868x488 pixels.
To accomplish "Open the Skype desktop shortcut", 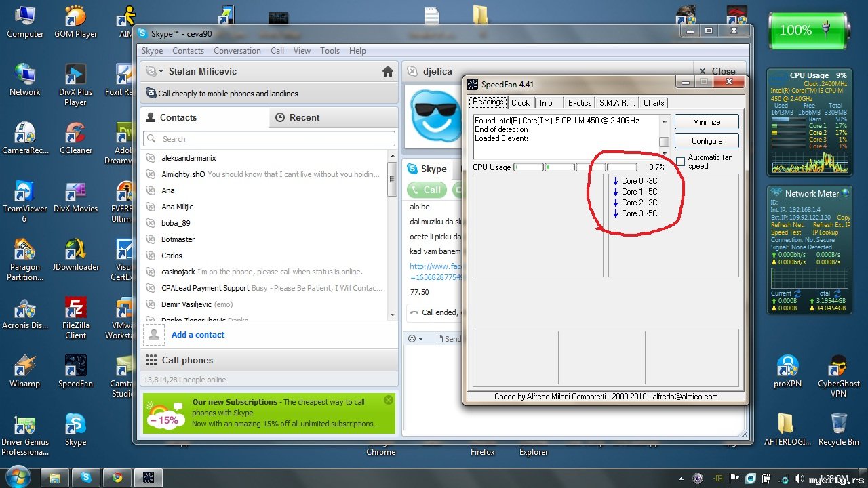I will point(75,430).
